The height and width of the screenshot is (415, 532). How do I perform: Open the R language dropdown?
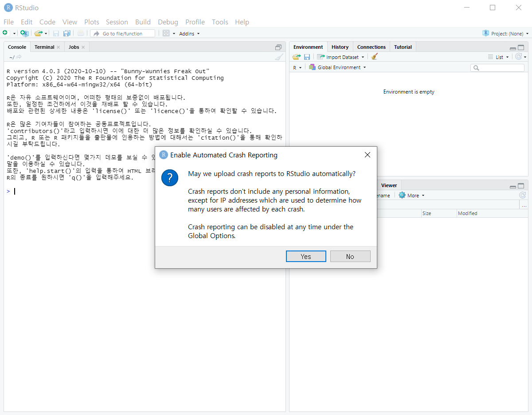(x=297, y=67)
